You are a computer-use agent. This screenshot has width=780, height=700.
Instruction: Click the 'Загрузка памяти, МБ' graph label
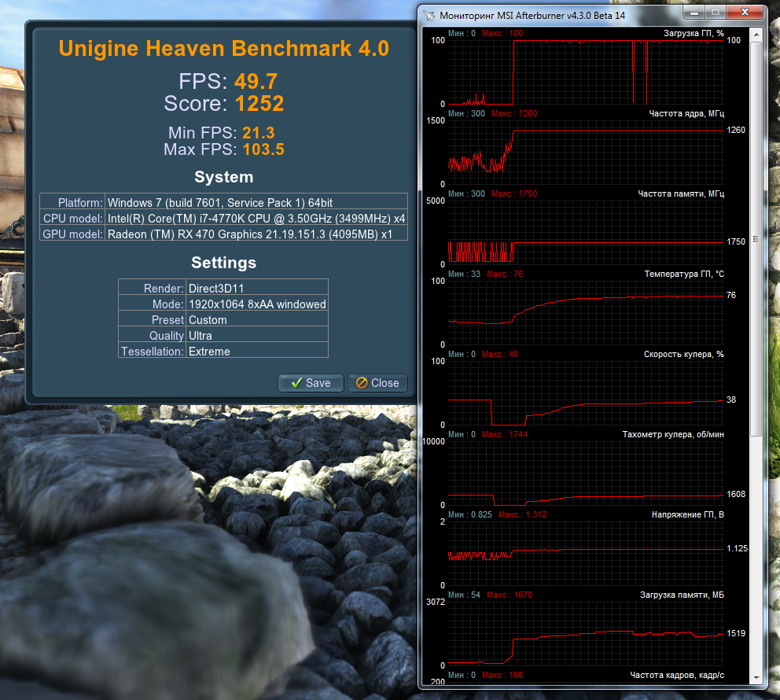point(682,595)
